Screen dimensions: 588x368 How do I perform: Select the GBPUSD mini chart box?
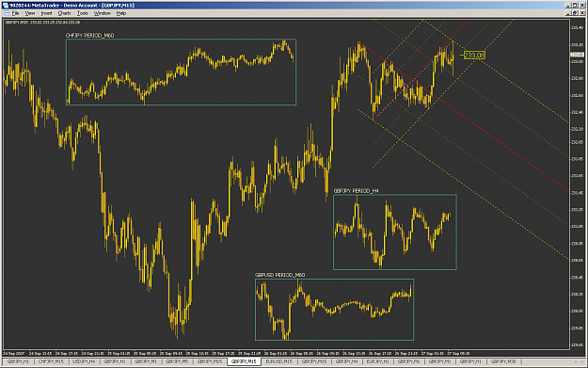(334, 310)
